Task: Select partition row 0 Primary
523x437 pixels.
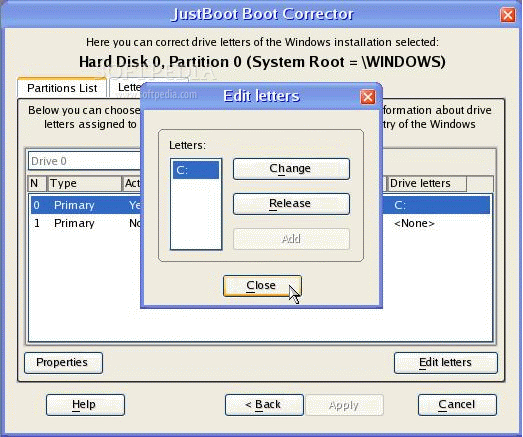Action: 260,205
